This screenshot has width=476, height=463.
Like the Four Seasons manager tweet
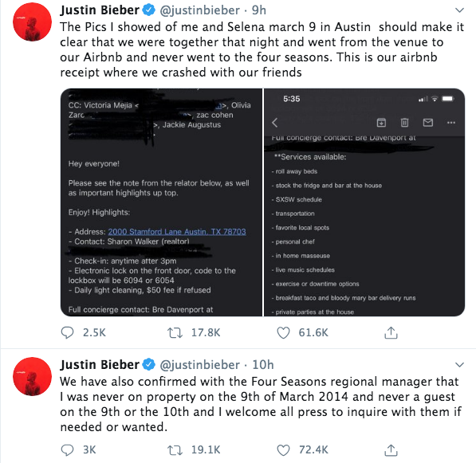pos(283,450)
